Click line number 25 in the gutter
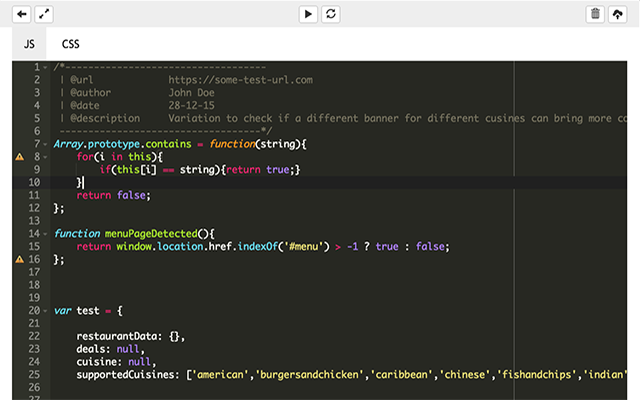640x400 pixels. pos(33,374)
